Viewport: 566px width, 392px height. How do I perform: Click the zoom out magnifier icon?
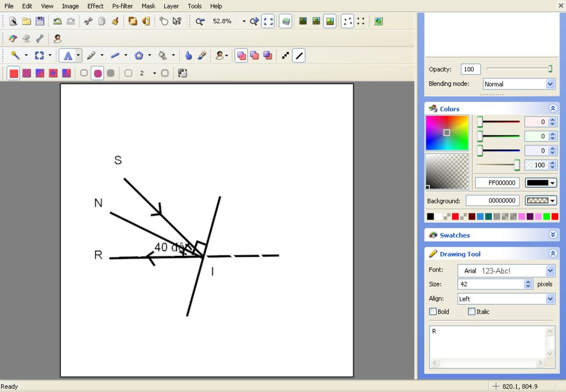tap(200, 22)
